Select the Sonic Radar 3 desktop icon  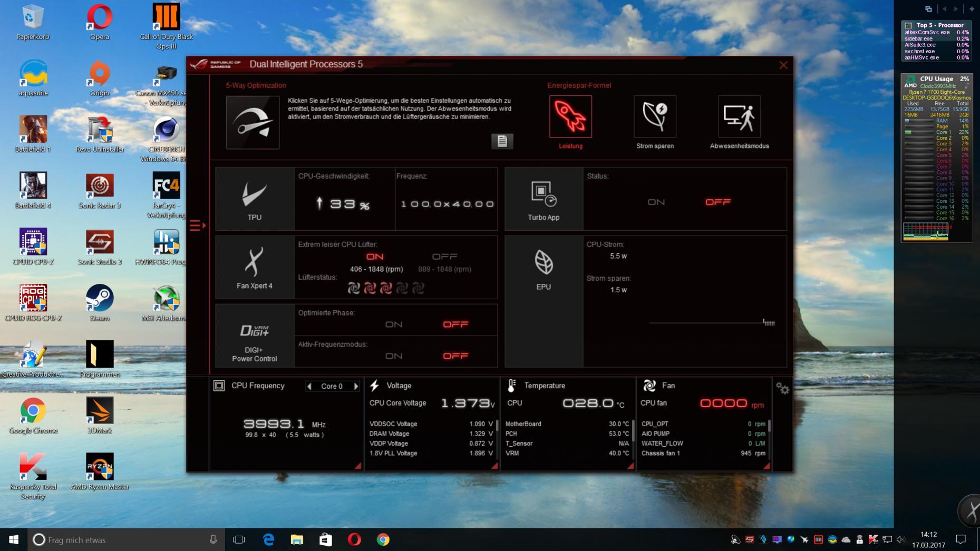(100, 191)
